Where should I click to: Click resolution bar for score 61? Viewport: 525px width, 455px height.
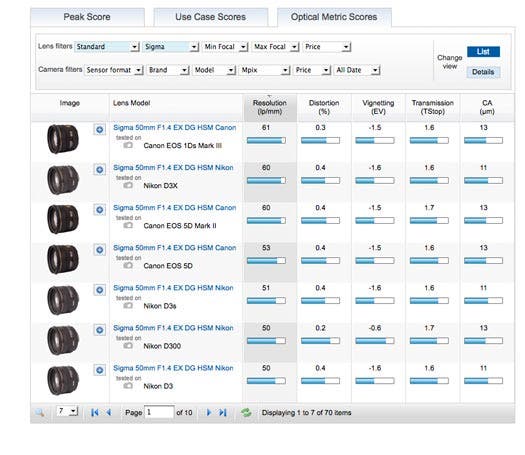(266, 140)
